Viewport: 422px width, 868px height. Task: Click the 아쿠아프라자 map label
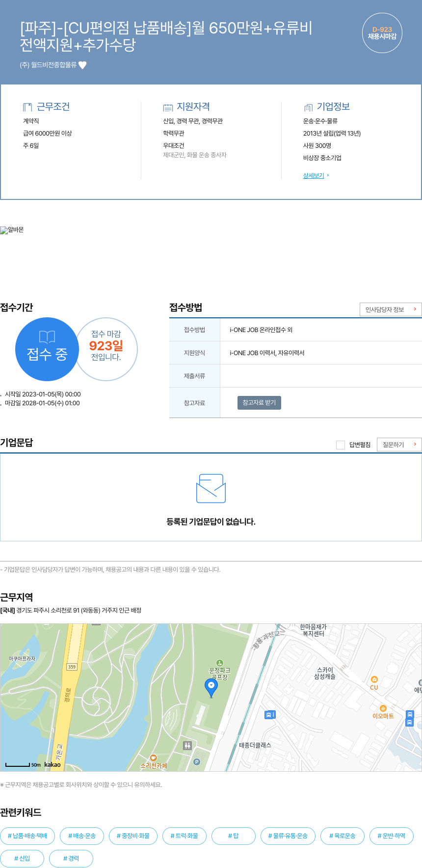[x=22, y=659]
